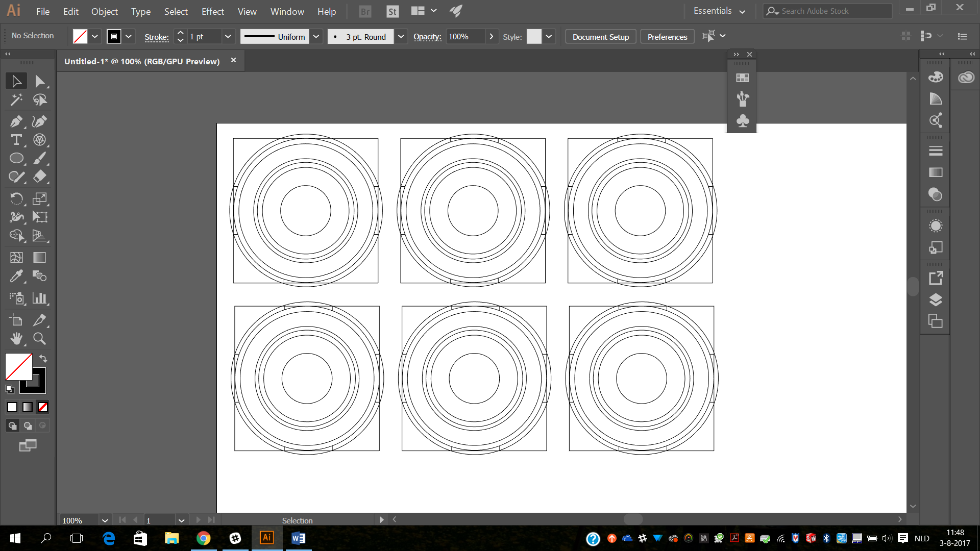
Task: Open the Object menu
Action: tap(104, 11)
